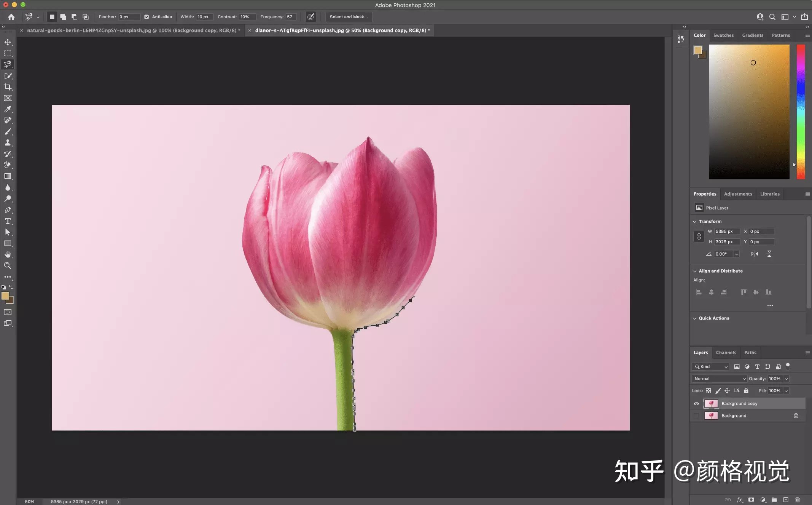Select the Healing Brush tool

coord(8,120)
